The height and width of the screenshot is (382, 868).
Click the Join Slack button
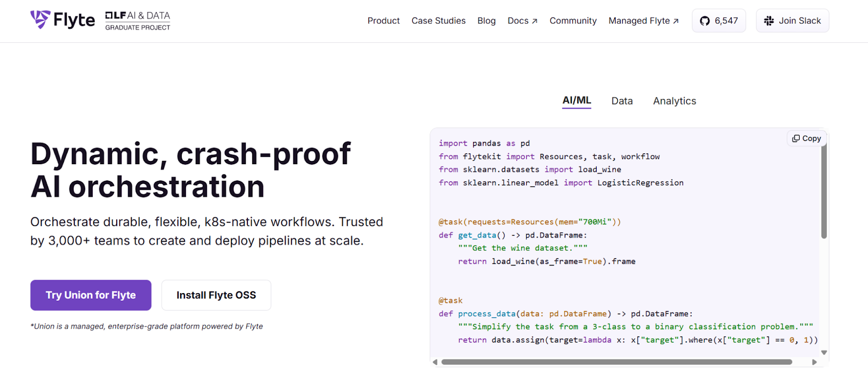click(793, 21)
